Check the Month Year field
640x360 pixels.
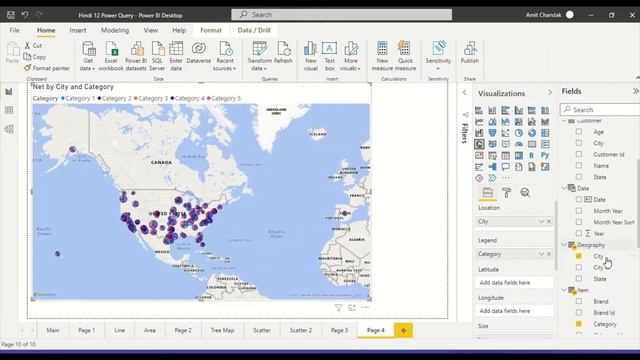[579, 211]
